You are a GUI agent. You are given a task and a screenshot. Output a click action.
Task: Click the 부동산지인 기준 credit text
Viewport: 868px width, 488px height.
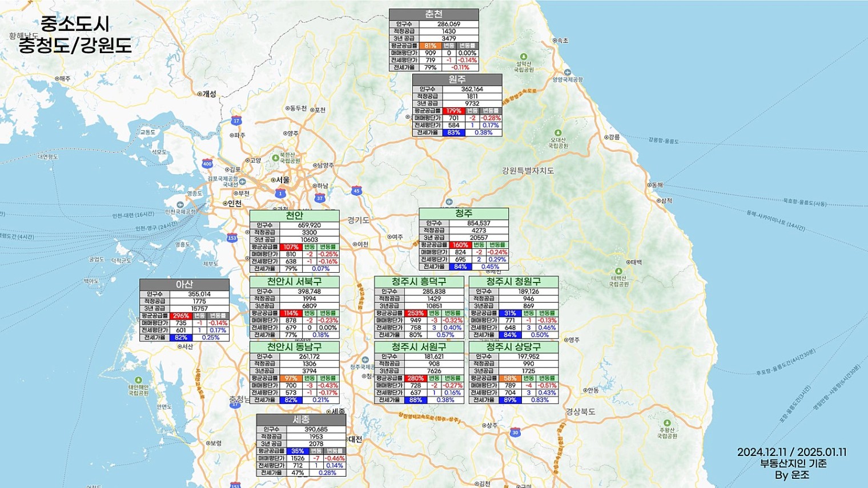(793, 464)
